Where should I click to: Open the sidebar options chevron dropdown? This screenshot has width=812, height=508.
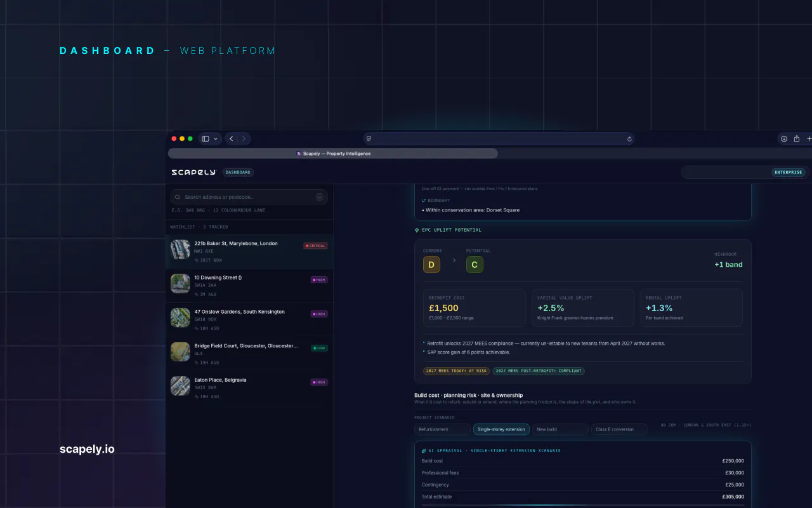tap(216, 138)
